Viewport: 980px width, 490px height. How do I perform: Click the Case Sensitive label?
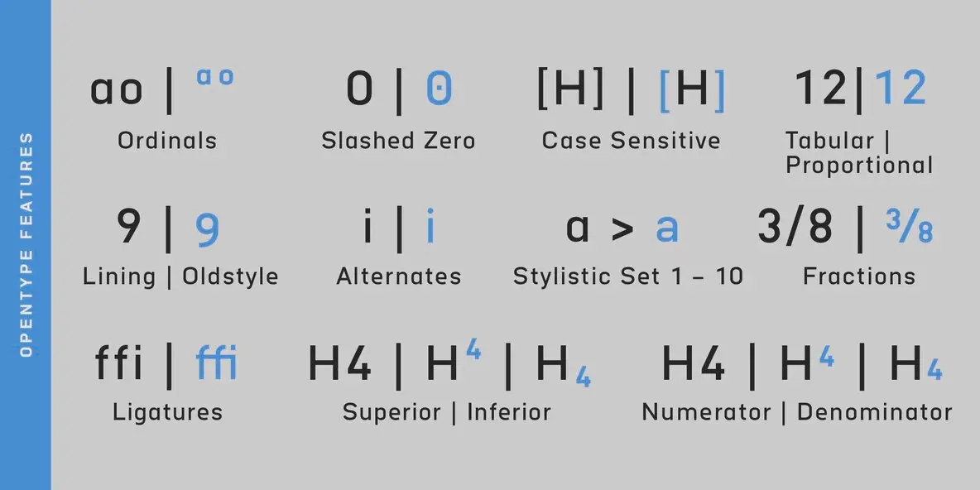point(631,141)
